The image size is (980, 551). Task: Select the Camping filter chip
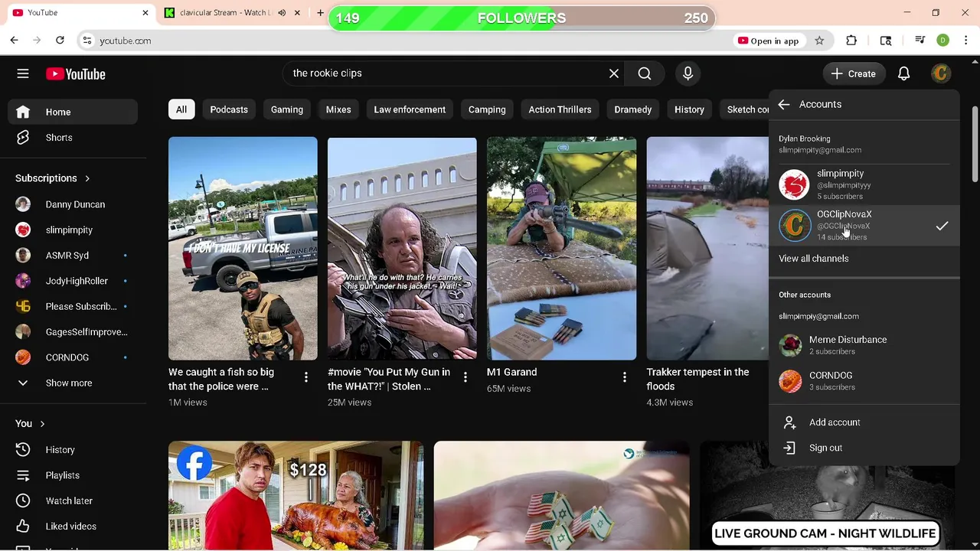pyautogui.click(x=487, y=109)
